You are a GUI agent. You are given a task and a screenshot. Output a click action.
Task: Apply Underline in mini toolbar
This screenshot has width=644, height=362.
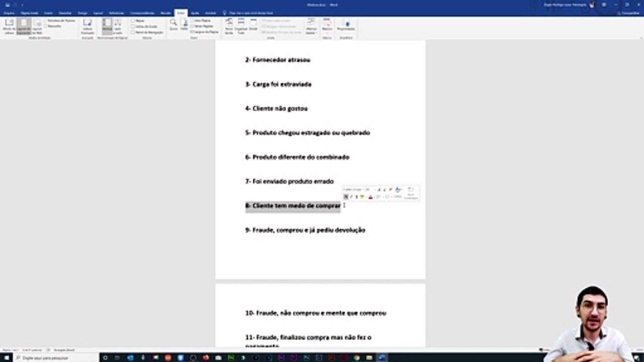356,197
